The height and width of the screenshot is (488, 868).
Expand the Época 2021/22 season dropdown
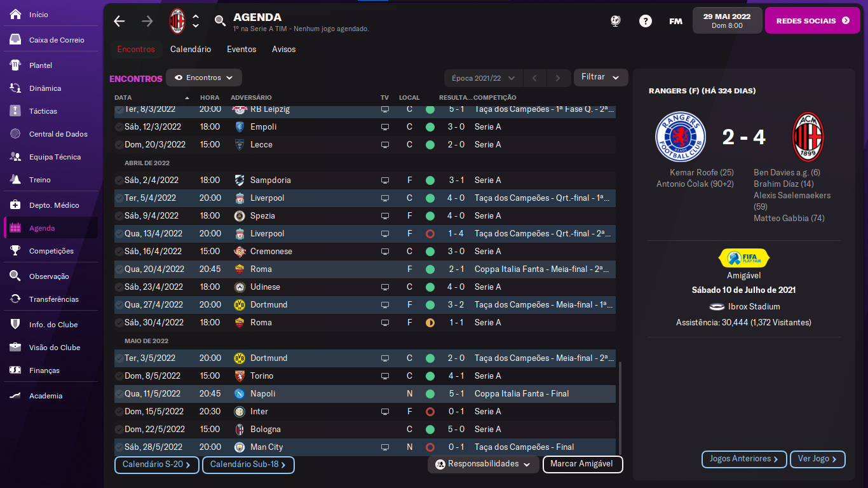(483, 78)
